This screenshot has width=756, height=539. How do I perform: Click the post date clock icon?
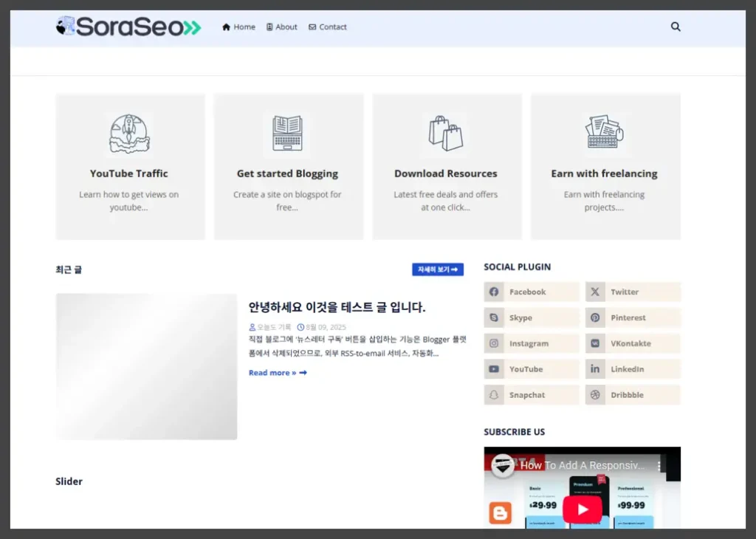pyautogui.click(x=300, y=327)
